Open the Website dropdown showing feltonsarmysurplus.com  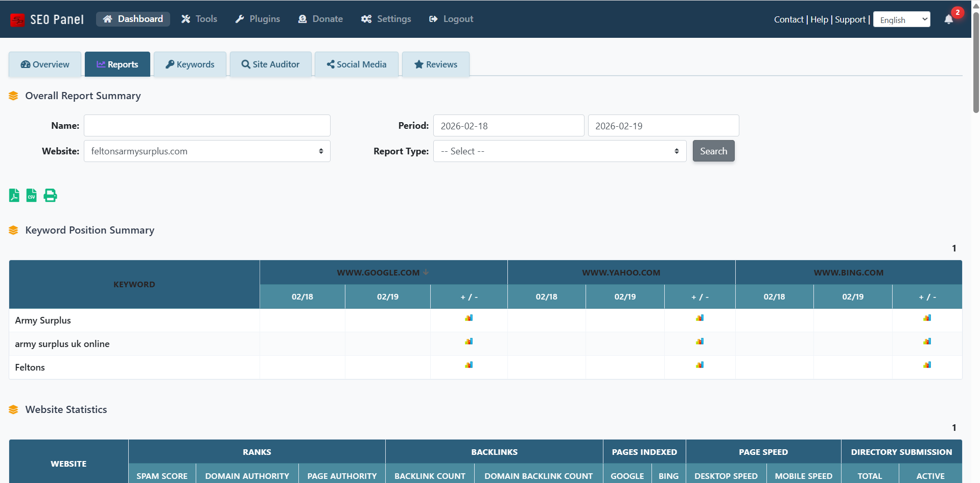pyautogui.click(x=206, y=151)
